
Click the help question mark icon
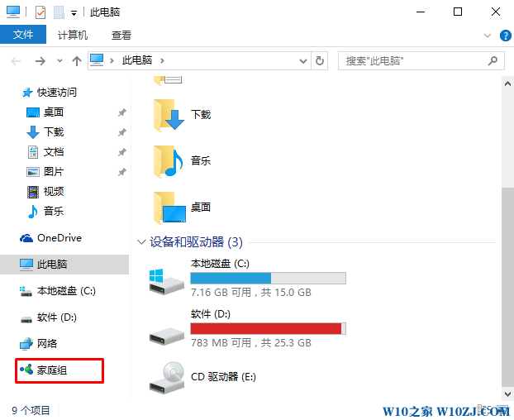[505, 36]
